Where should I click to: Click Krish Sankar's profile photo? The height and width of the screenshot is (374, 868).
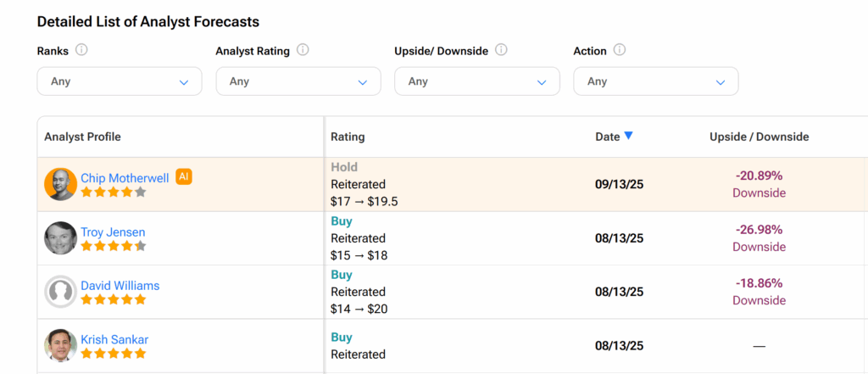[60, 346]
